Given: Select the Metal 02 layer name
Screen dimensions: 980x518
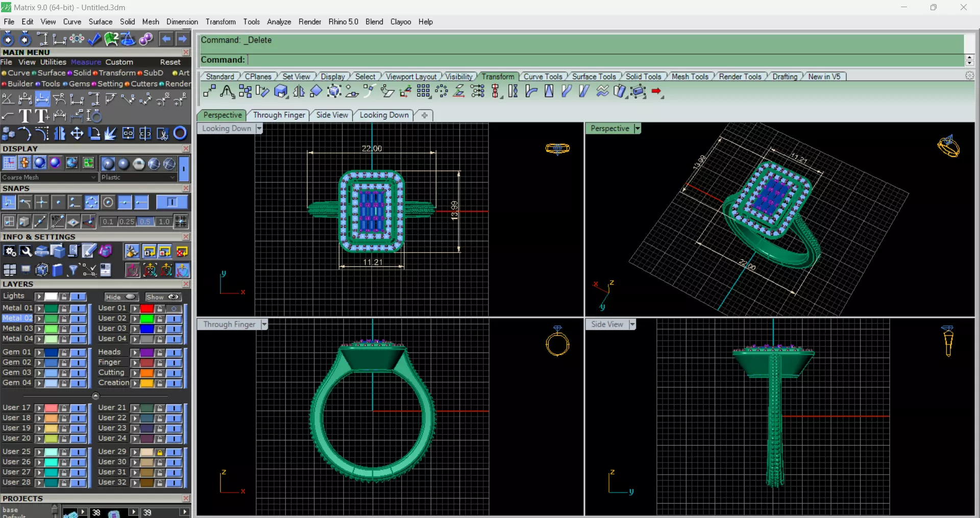Looking at the screenshot, I should pos(17,318).
